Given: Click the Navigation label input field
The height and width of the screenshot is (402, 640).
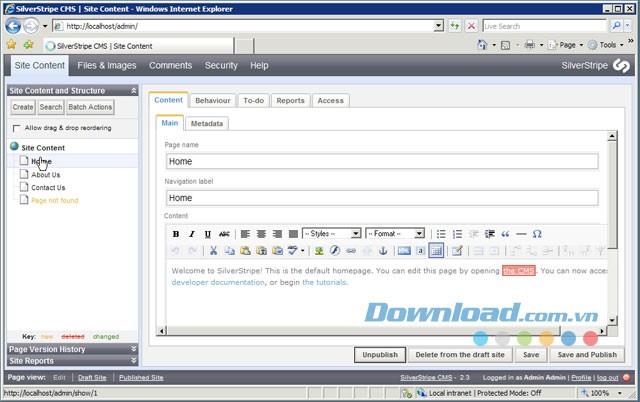Looking at the screenshot, I should (382, 198).
